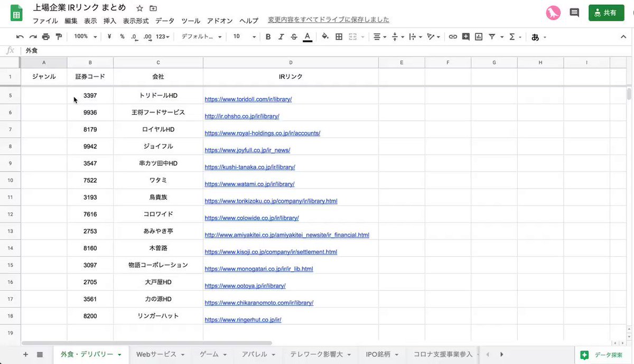Open the functions sigma menu
The height and width of the screenshot is (364, 634).
(515, 37)
